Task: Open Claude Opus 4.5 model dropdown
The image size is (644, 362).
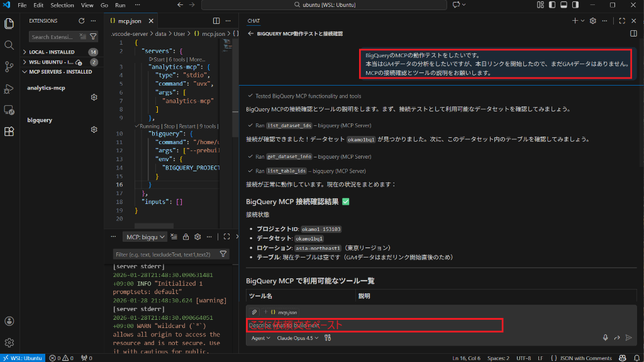Action: [x=297, y=338]
